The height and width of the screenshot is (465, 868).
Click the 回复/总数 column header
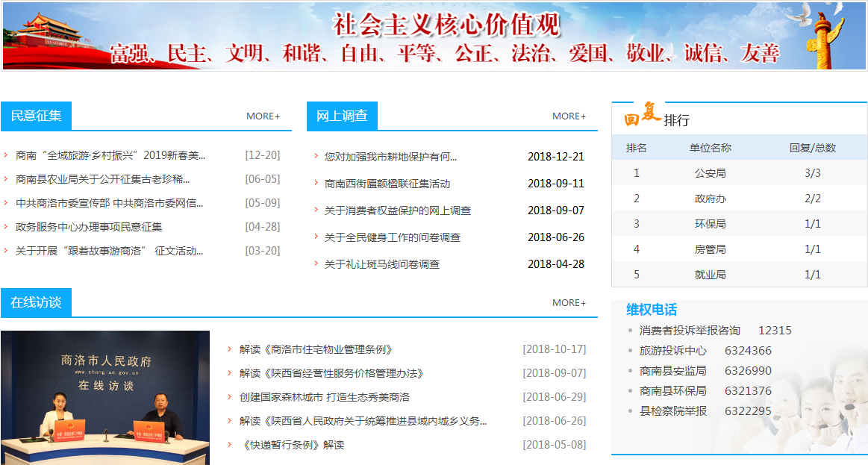tap(813, 148)
